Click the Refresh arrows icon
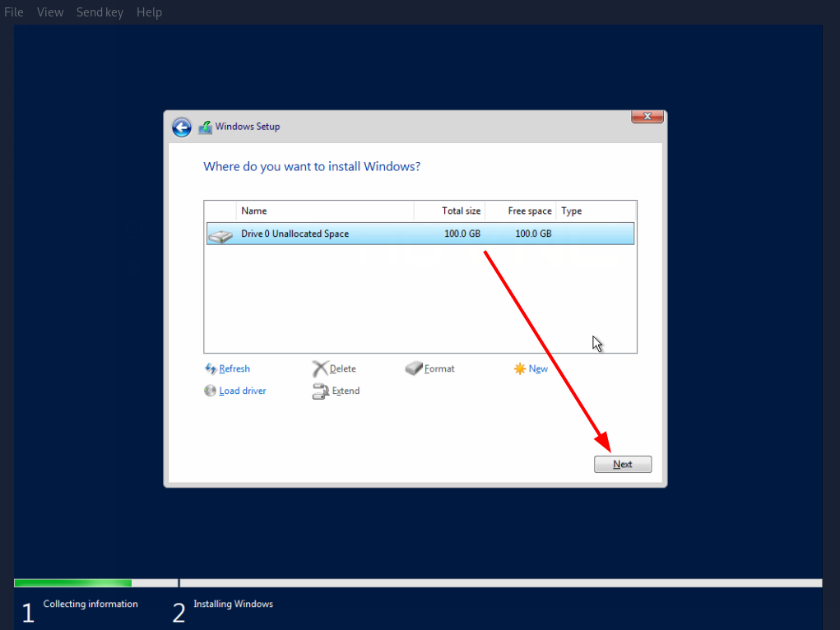This screenshot has height=630, width=840. tap(210, 368)
